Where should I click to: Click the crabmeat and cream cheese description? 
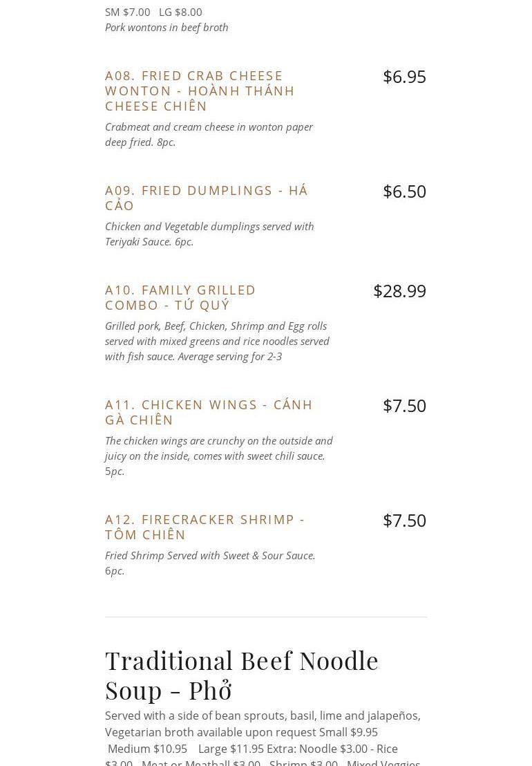[x=209, y=134]
